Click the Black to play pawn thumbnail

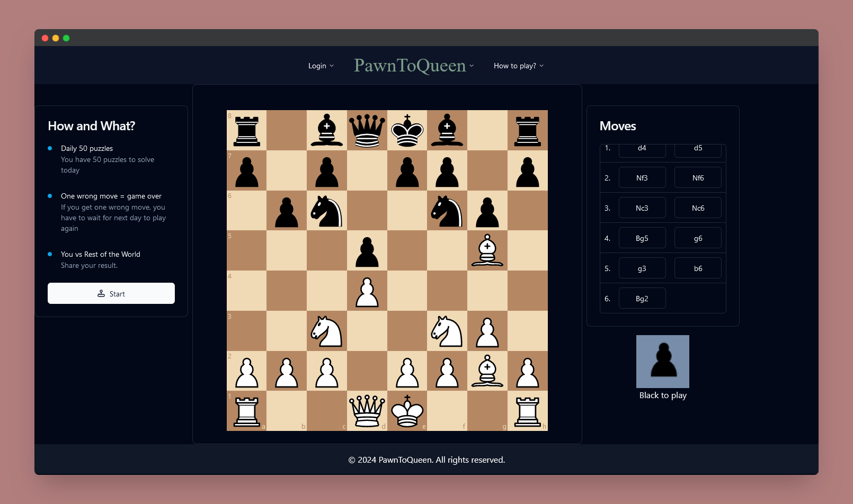pos(662,362)
